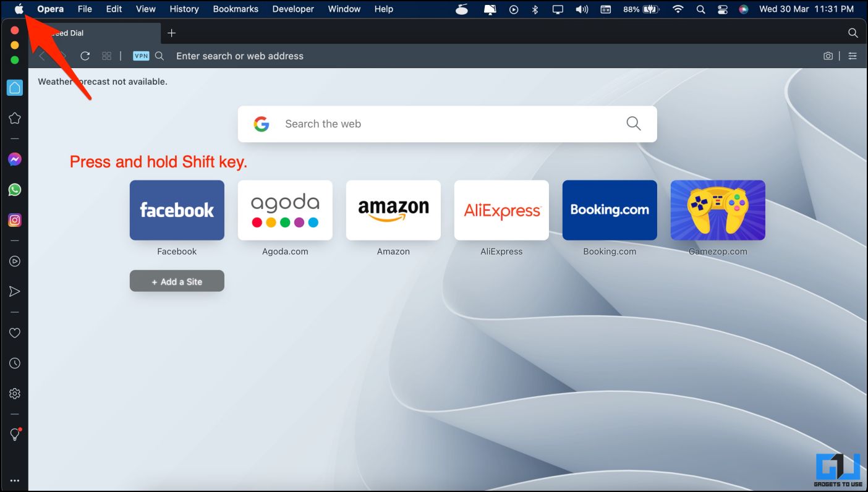Open the Apple menu
Viewport: 868px width, 492px height.
[x=19, y=9]
